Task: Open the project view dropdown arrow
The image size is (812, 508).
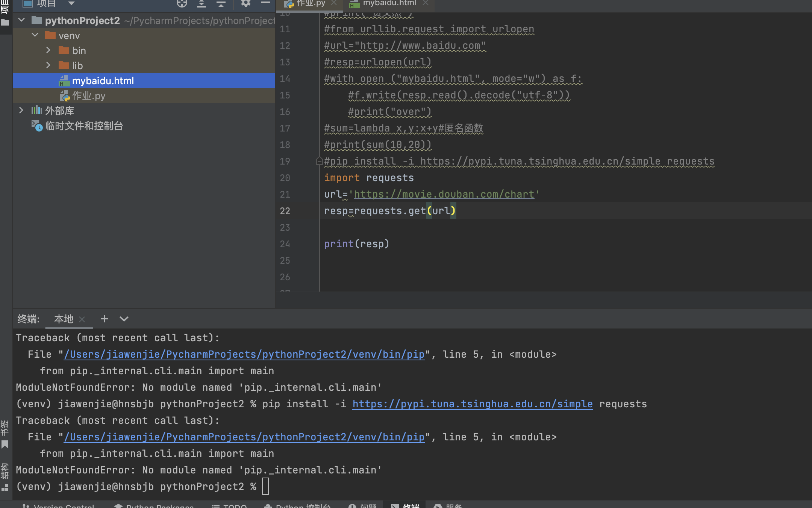Action: (71, 3)
